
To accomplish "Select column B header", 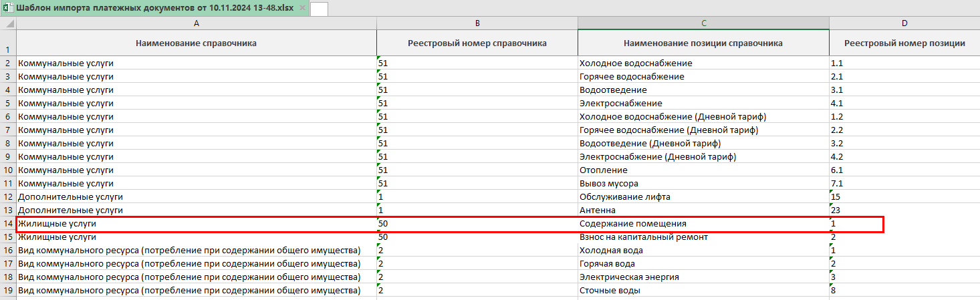I will (x=477, y=23).
